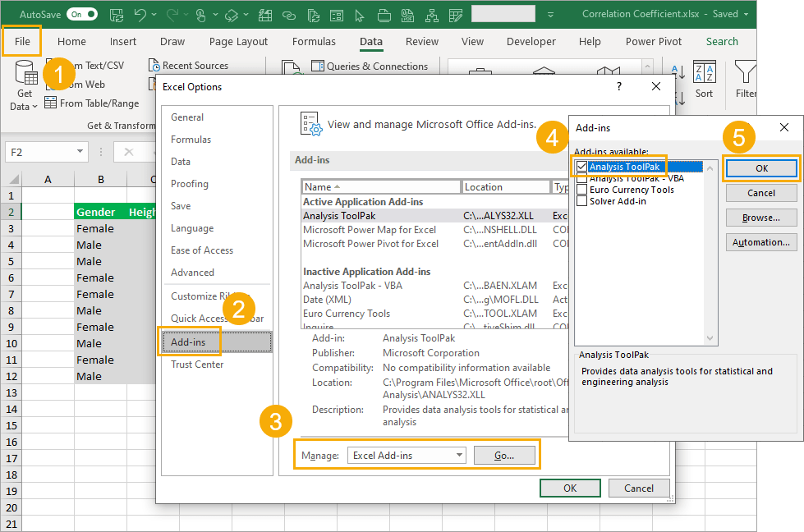
Task: Click the Filter funnel icon
Action: [x=745, y=71]
